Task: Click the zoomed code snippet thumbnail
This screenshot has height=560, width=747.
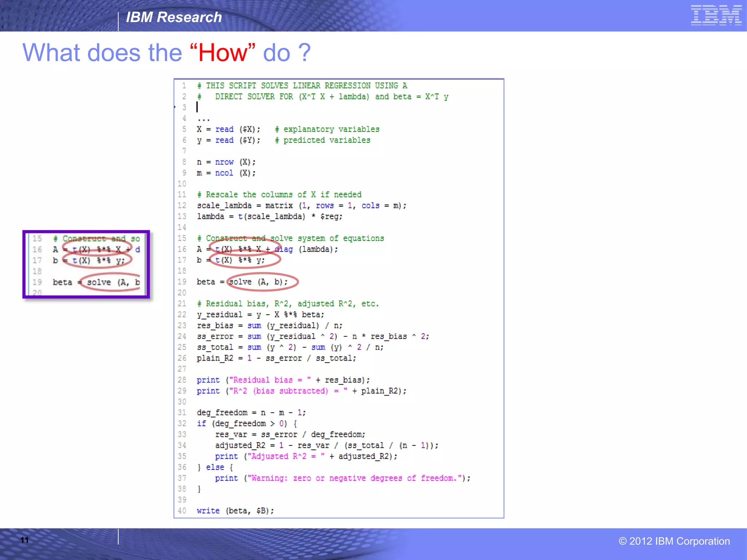Action: (x=86, y=264)
